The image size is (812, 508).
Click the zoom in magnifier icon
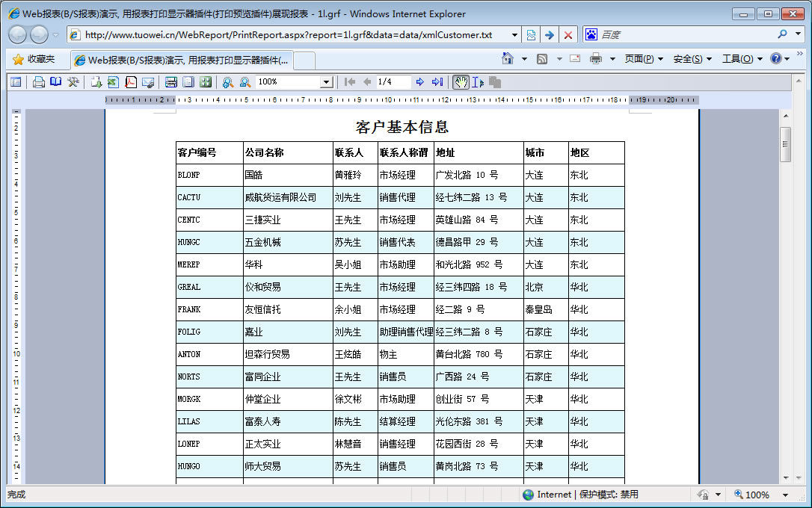pos(227,82)
